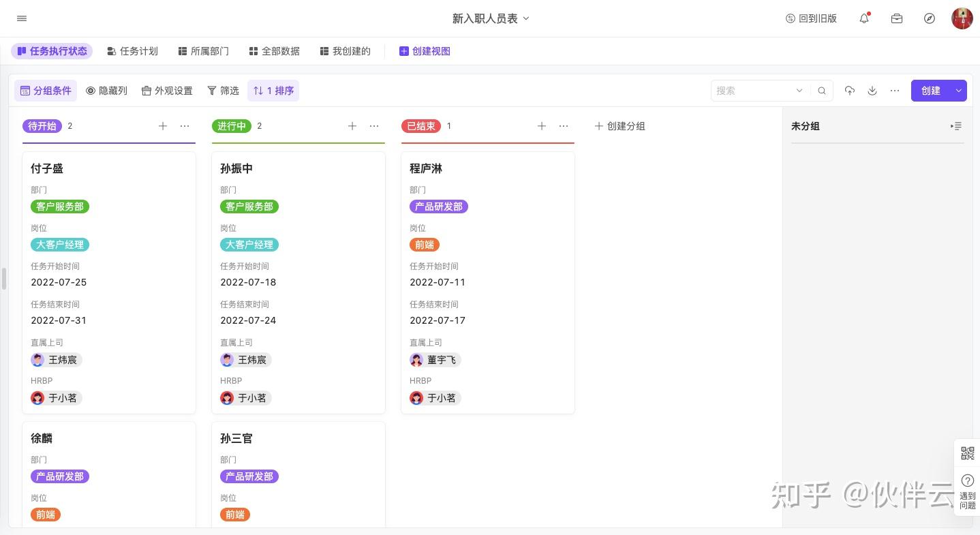980x535 pixels.
Task: Click 前端 tag on 程庐淋 card
Action: (x=425, y=245)
